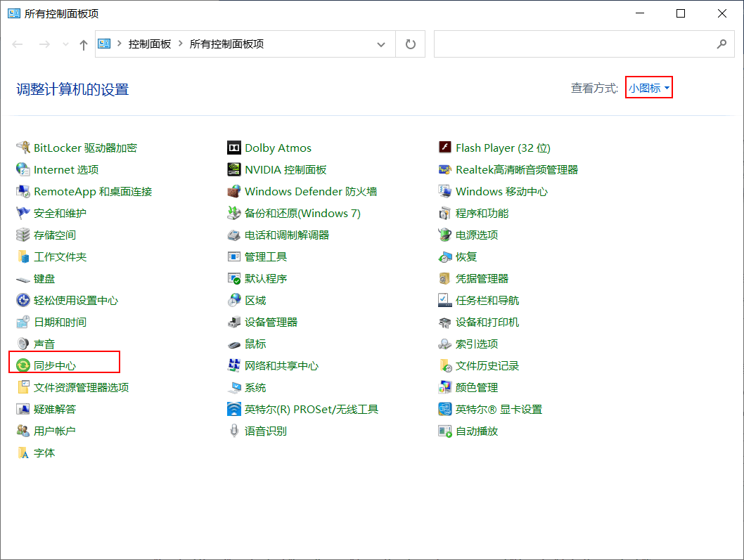Click the 安全和维护 flag icon
Viewport: 744px width, 560px height.
click(x=23, y=213)
